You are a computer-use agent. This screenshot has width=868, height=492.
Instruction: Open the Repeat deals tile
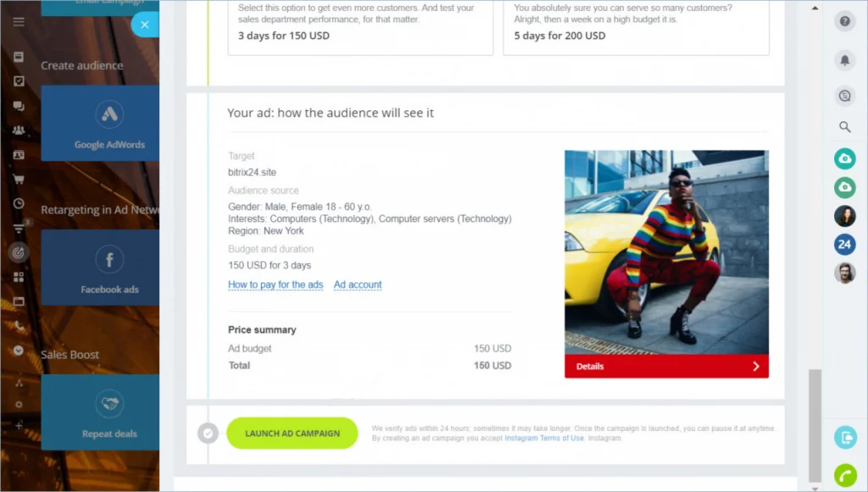(x=108, y=412)
